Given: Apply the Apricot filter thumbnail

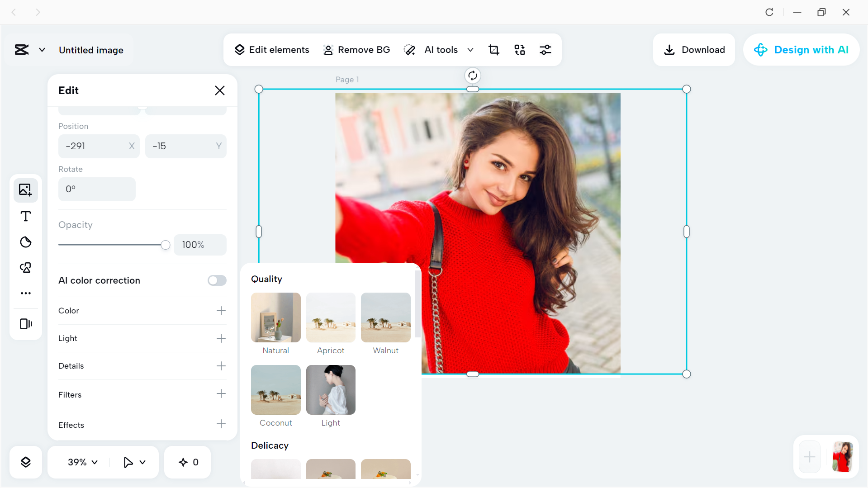Looking at the screenshot, I should [x=331, y=317].
